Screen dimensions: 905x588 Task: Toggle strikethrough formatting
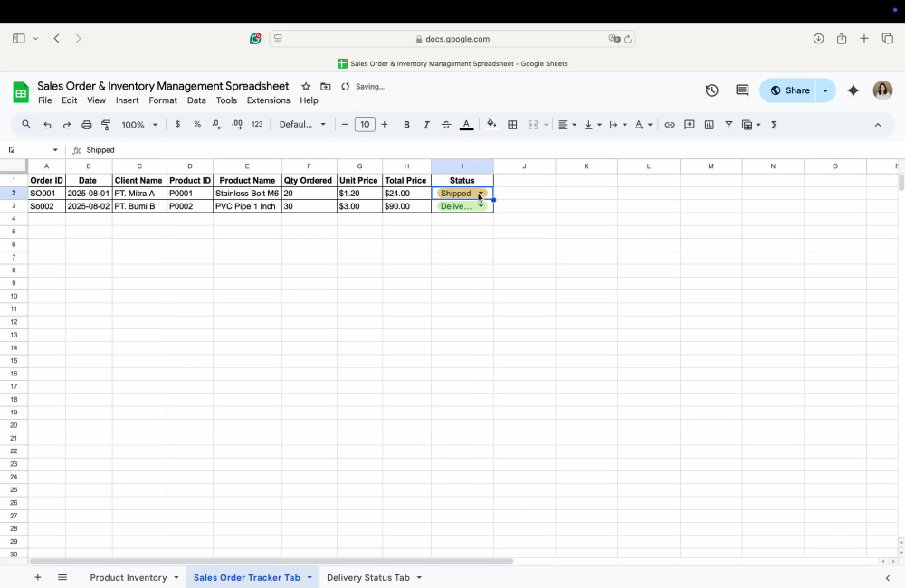point(446,125)
